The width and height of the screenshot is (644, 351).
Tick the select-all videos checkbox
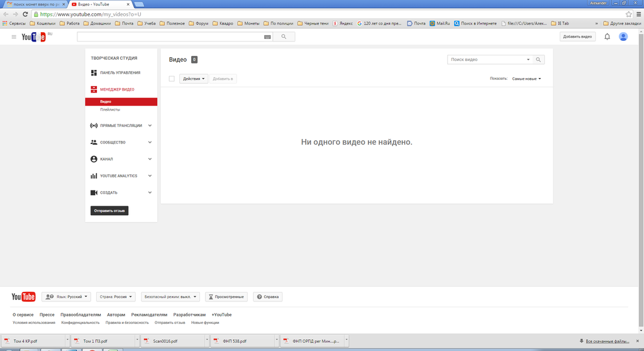click(172, 79)
